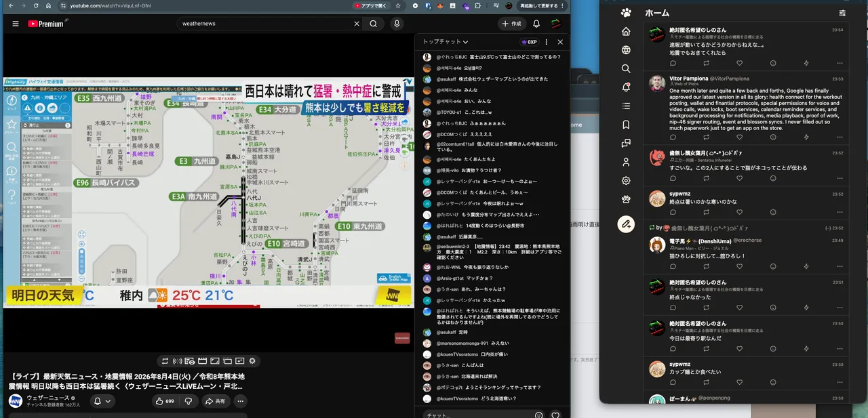Open YouTube notifications bell in header

pyautogui.click(x=536, y=24)
